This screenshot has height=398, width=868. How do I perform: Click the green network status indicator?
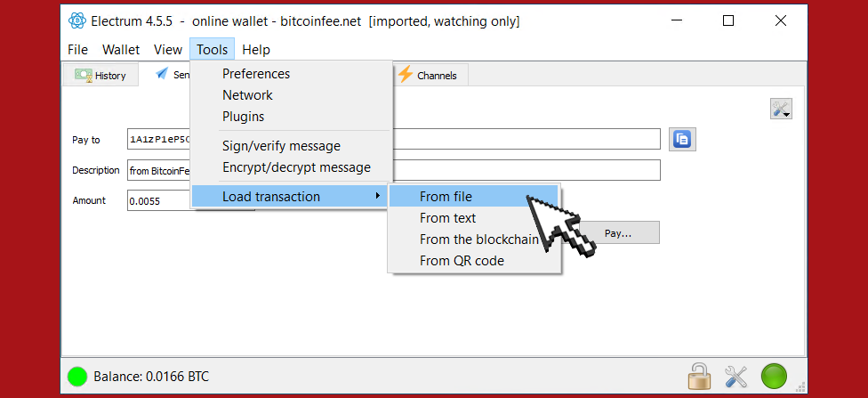(x=775, y=376)
